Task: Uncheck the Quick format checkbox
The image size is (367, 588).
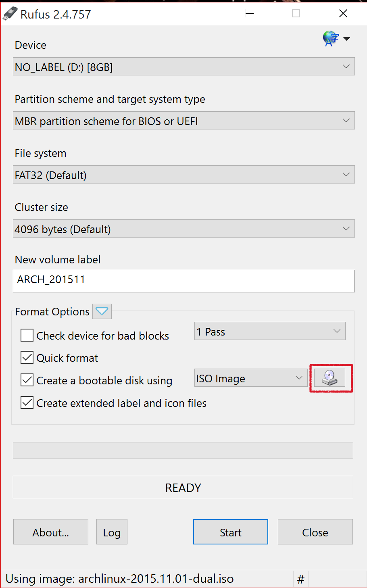Action: [27, 357]
